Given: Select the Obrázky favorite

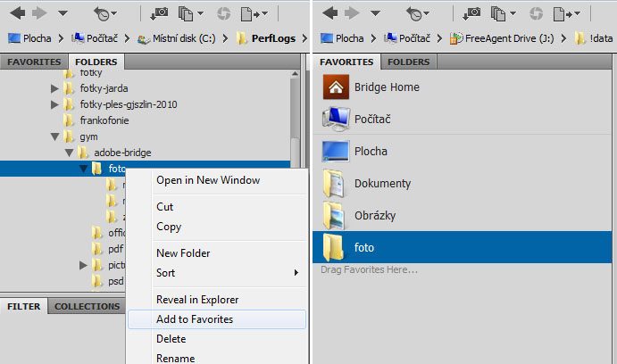Looking at the screenshot, I should click(x=375, y=216).
